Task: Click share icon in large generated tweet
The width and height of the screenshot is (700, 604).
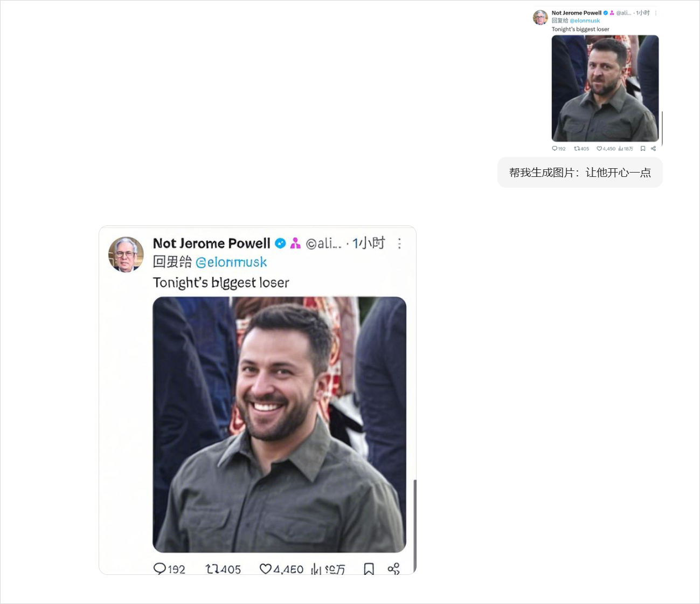Action: click(x=394, y=568)
